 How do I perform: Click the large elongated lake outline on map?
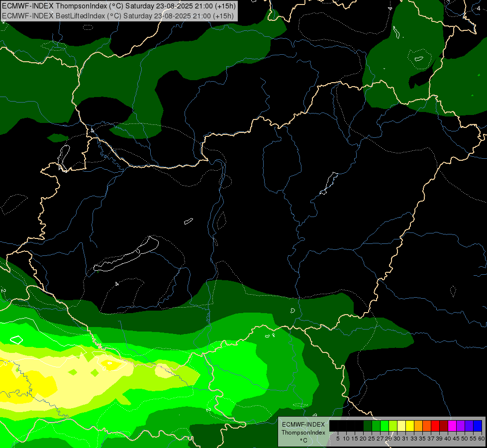pos(126,254)
